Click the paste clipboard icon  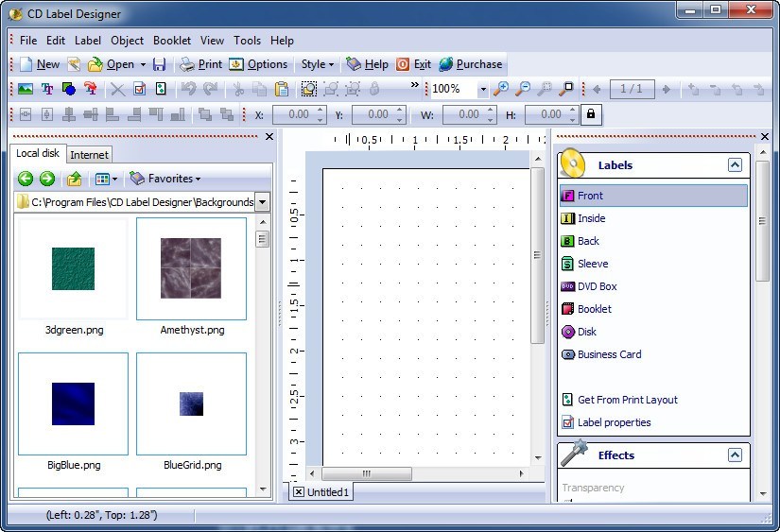point(282,89)
